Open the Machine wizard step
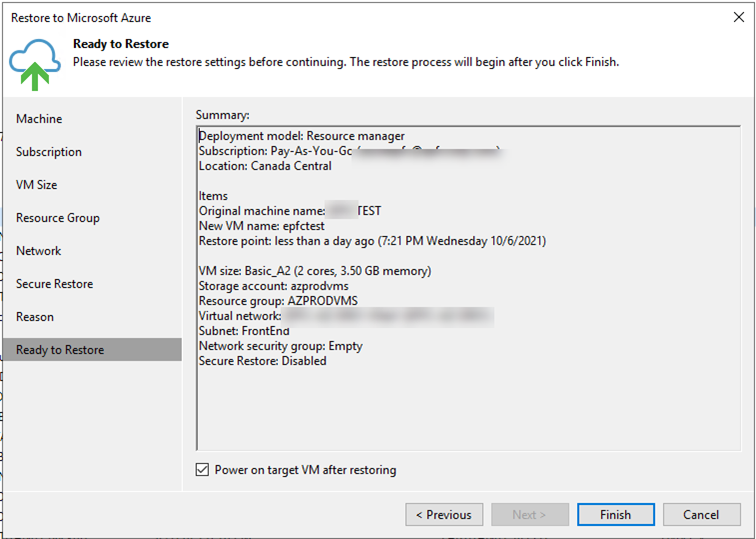The image size is (756, 539). pos(39,119)
